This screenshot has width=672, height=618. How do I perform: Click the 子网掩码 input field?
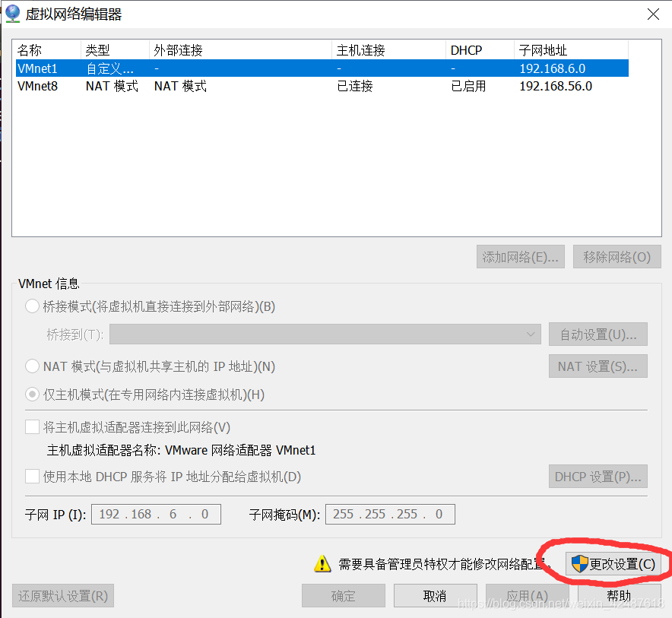point(390,514)
